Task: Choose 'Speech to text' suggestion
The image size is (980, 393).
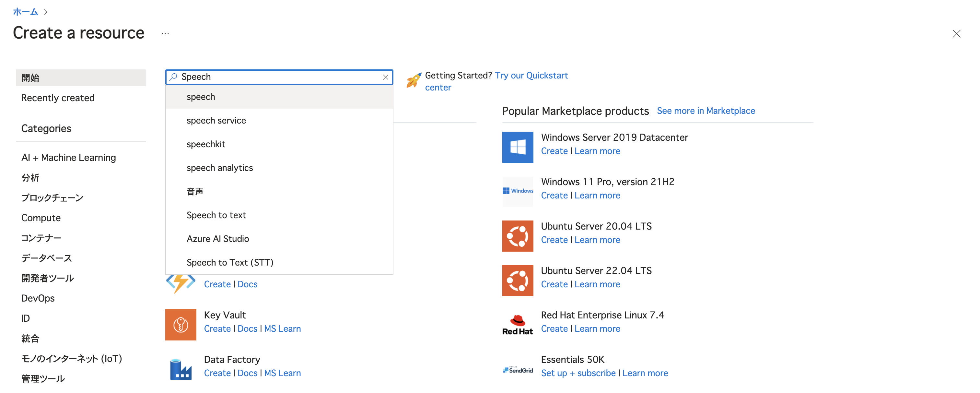Action: 216,215
